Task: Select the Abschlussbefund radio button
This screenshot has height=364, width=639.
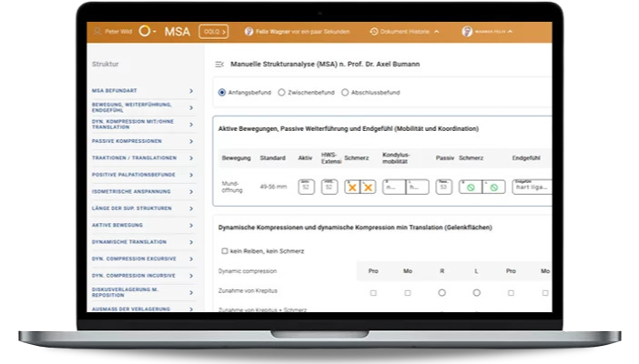Action: click(x=345, y=92)
